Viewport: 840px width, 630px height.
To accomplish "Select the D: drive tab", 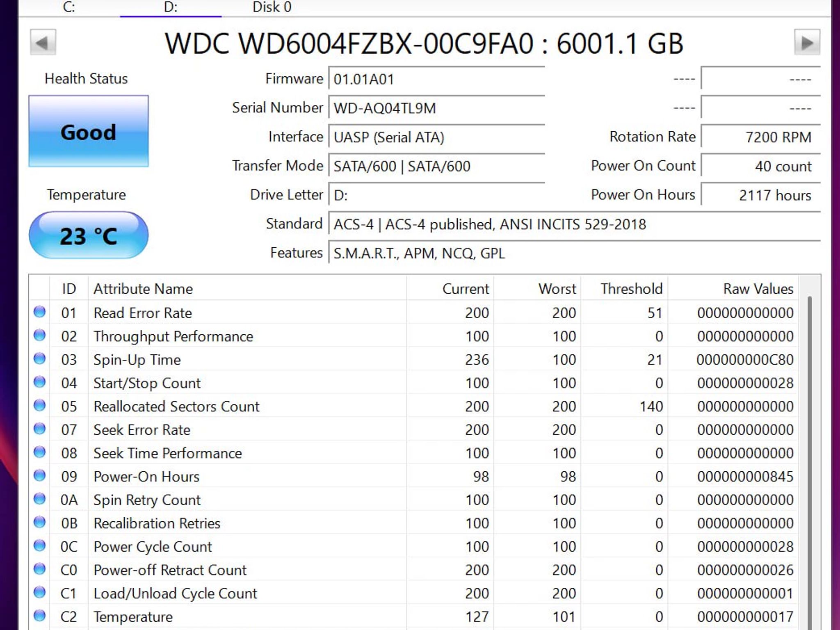I will [x=171, y=7].
